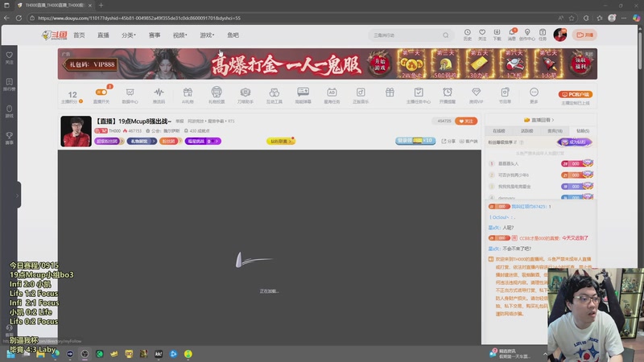This screenshot has height=362, width=644.
Task: Go to 赛事 in navigation
Action: point(155,35)
